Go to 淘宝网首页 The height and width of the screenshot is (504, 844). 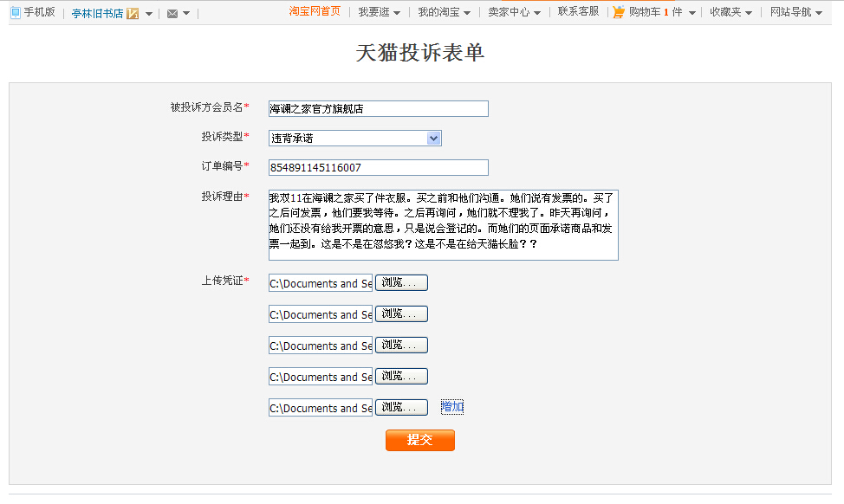[315, 12]
